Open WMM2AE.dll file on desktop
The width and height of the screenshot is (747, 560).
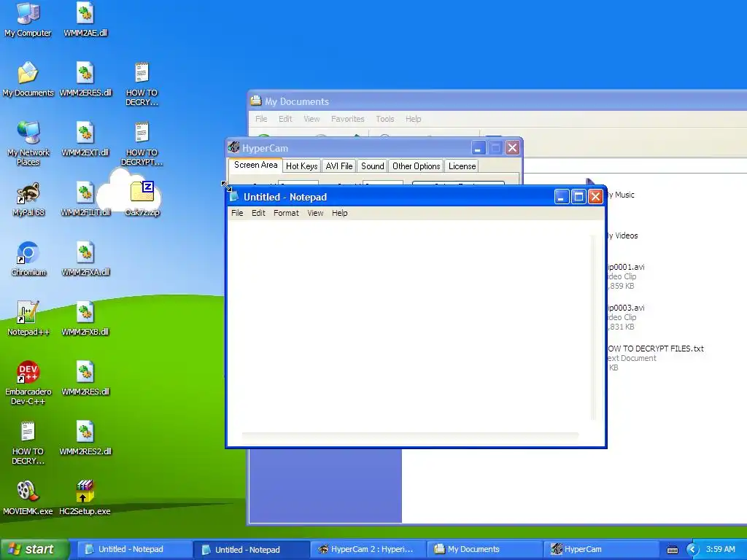85,20
